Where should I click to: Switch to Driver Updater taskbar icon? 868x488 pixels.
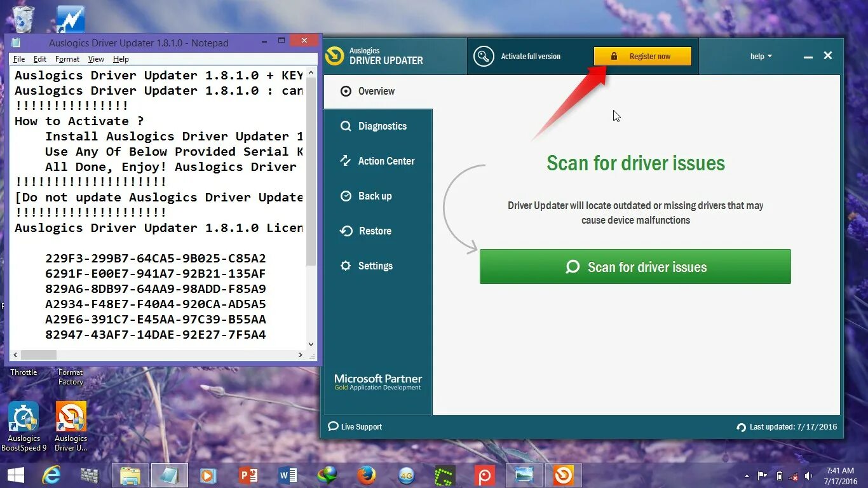click(563, 475)
